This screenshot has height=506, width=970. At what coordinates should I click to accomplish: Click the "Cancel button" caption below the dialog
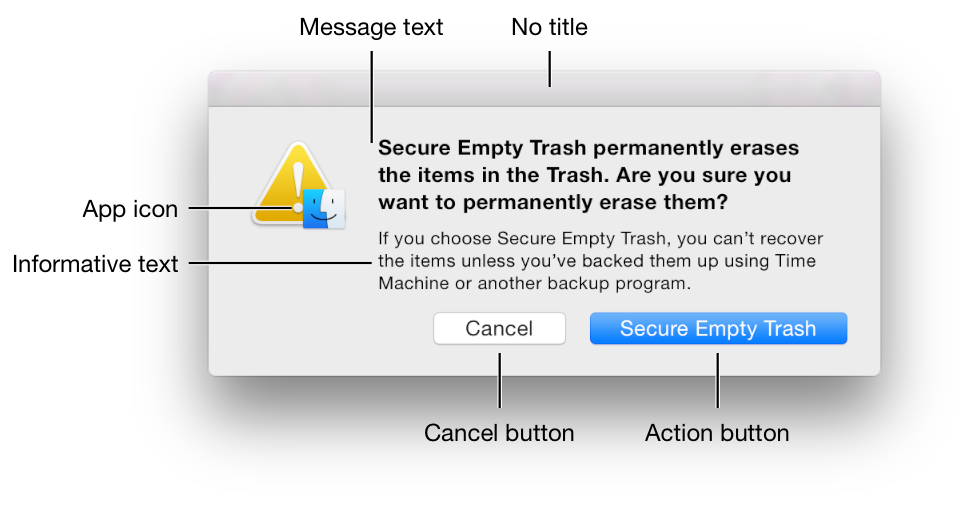[499, 433]
